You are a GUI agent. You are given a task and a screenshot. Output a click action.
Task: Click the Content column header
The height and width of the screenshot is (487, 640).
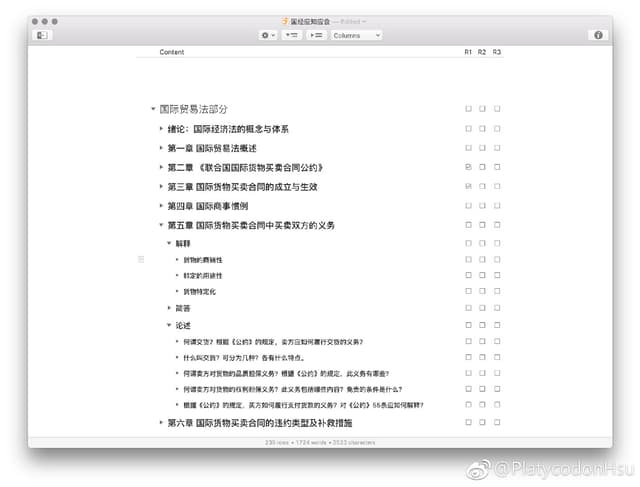point(172,52)
